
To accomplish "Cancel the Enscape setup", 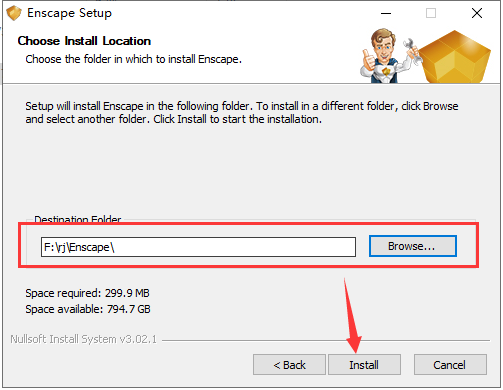I will 450,365.
